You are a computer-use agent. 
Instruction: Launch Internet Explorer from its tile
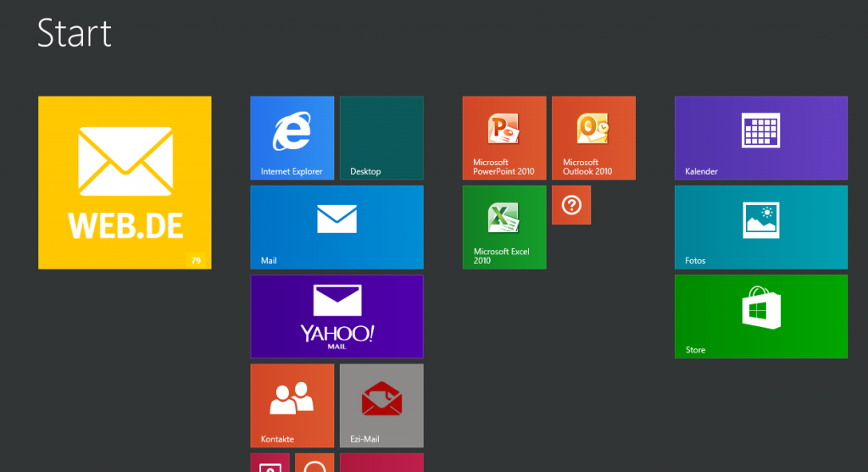tap(292, 137)
